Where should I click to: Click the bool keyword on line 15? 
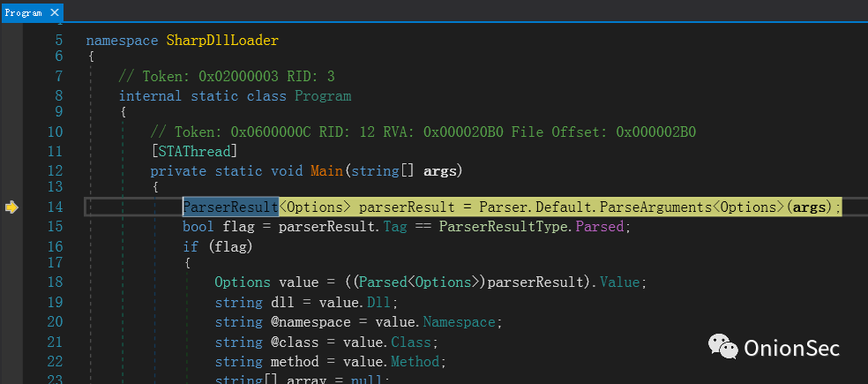[x=198, y=227]
